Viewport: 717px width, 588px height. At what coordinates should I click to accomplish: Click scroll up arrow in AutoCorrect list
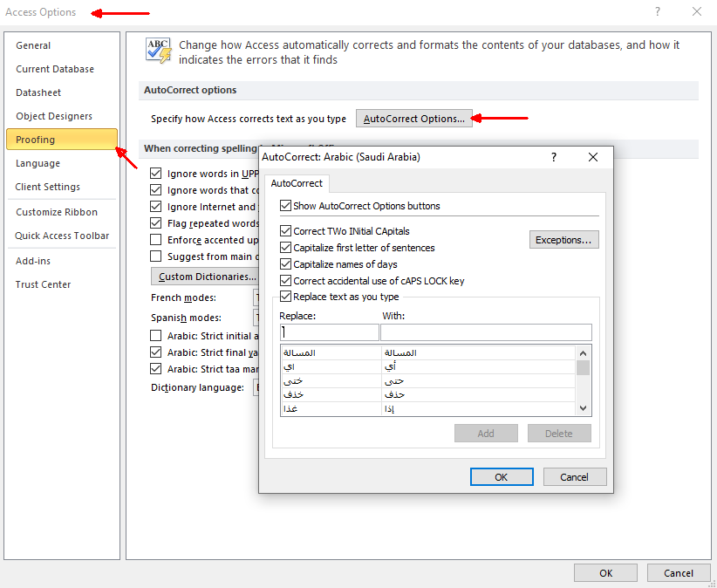pos(583,353)
